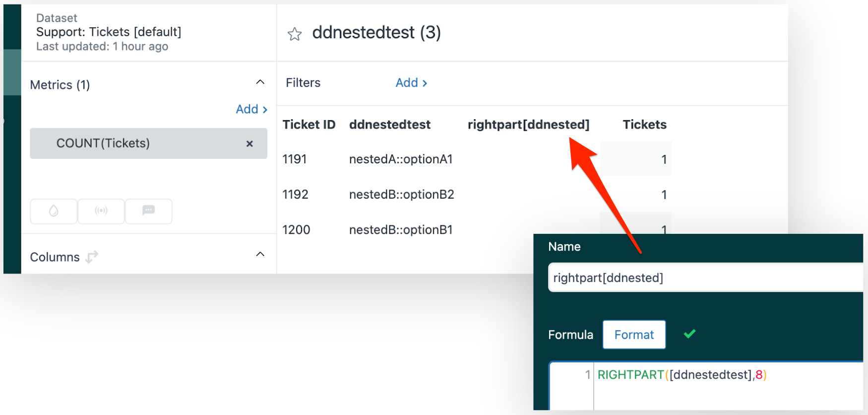The image size is (868, 415).
Task: Collapse the Metrics (1) section
Action: (x=260, y=82)
